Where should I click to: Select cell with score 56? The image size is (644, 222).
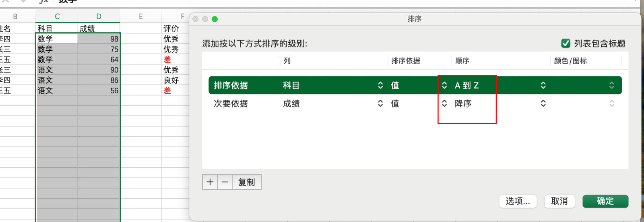pos(99,90)
